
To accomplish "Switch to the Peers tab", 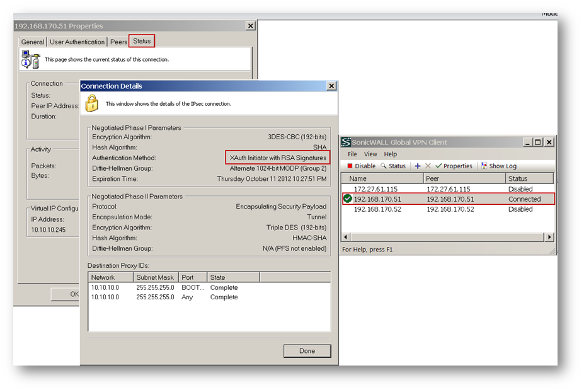I will coord(118,42).
